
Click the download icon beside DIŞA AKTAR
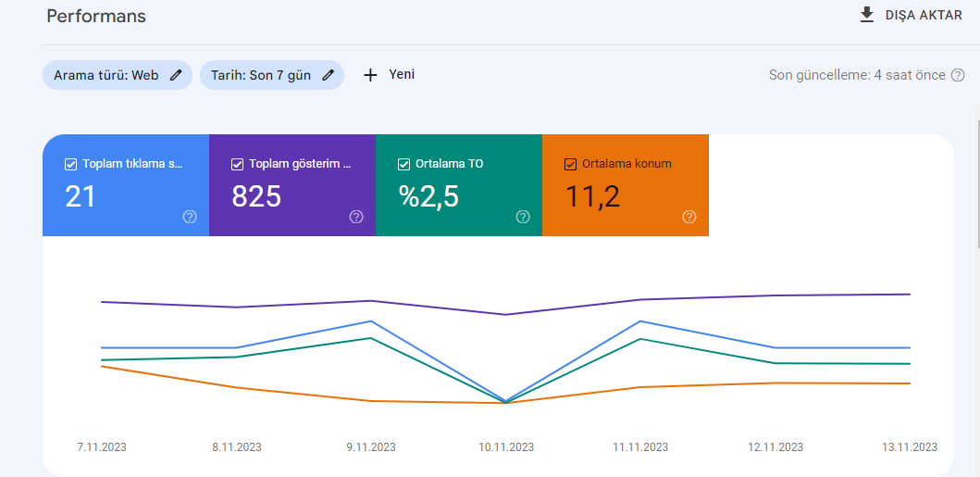(866, 15)
